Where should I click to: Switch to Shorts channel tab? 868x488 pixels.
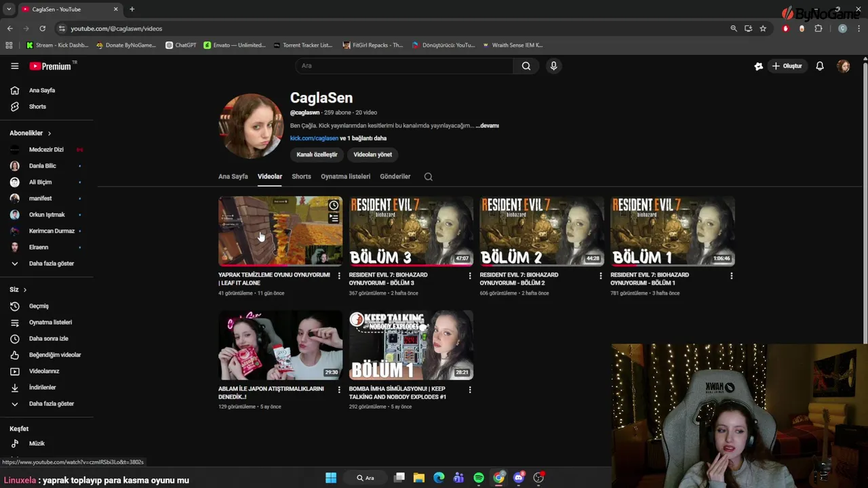(x=301, y=176)
